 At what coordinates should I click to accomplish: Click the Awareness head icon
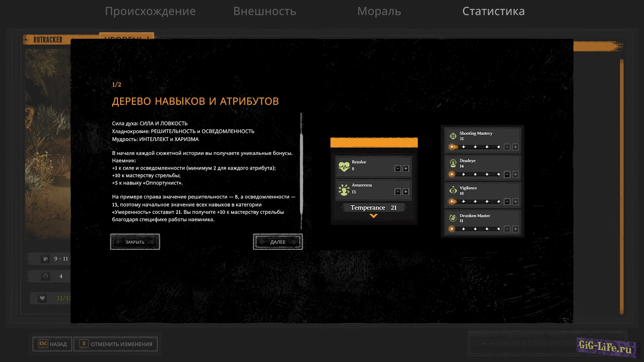(x=344, y=190)
